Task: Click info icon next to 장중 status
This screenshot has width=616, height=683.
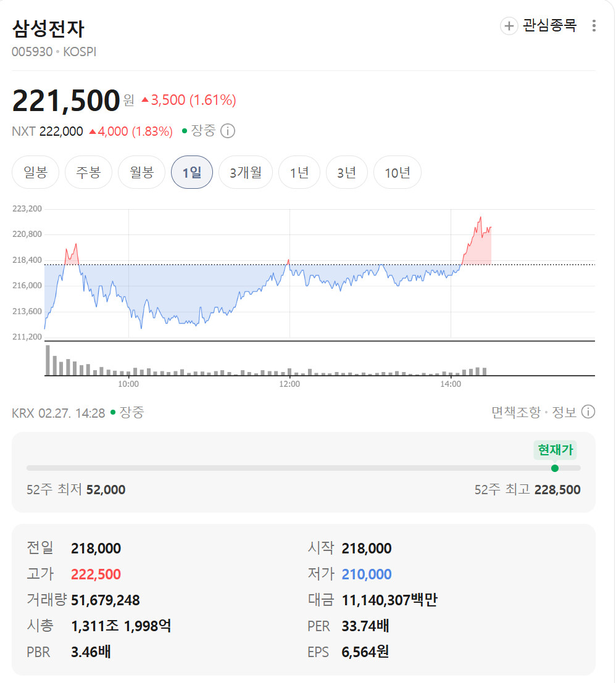Action: (x=228, y=131)
